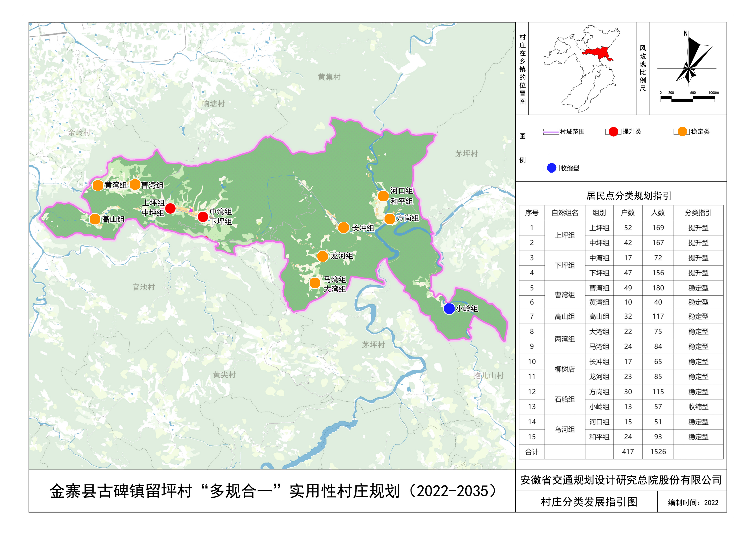Click the 人数 column header
Image resolution: width=756 pixels, height=534 pixels.
click(x=658, y=213)
